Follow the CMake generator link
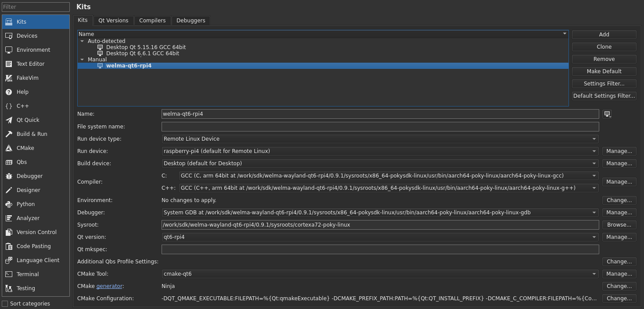This screenshot has width=644, height=309. coord(109,286)
